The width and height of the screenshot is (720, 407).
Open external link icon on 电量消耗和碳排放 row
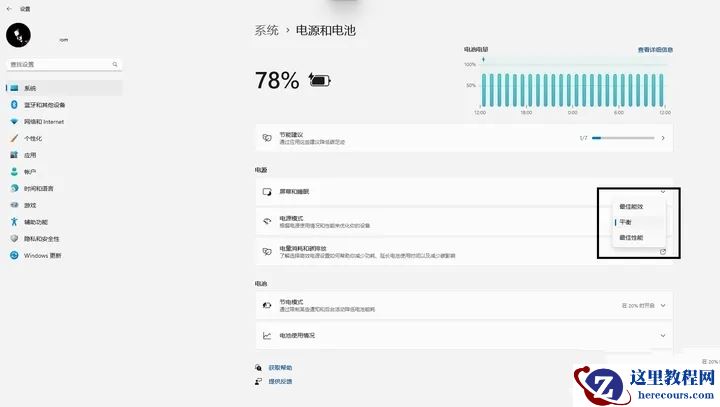tap(663, 251)
